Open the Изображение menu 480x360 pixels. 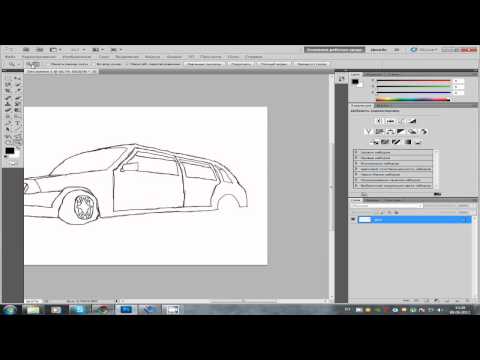[x=77, y=57]
